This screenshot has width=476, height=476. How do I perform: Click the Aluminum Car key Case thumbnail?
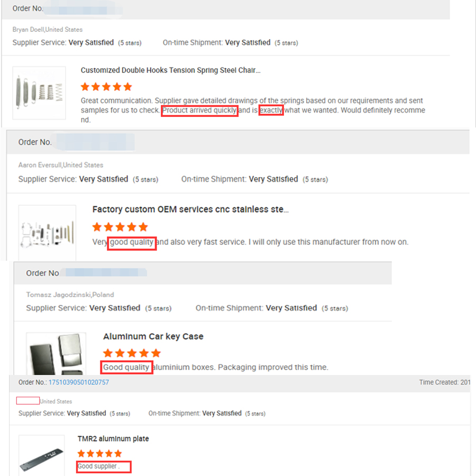(56, 354)
